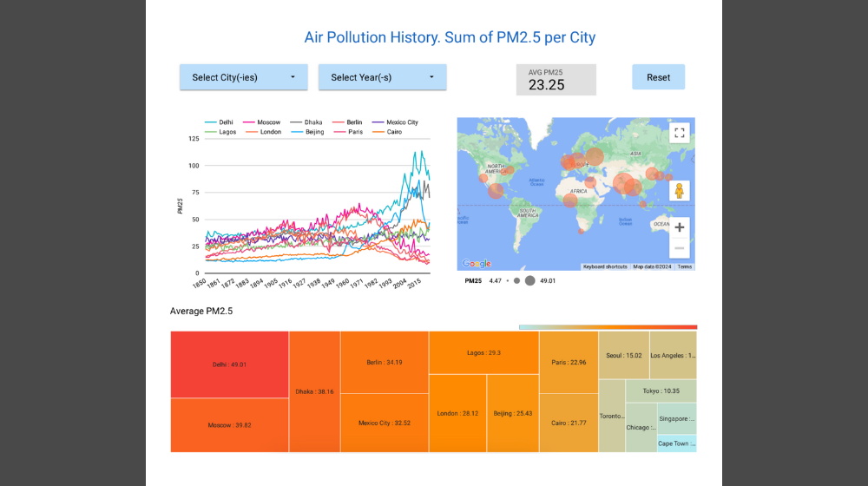Select Dhaka : 38.16 treemap tile
Viewport: 868px width, 486px height.
click(x=314, y=392)
